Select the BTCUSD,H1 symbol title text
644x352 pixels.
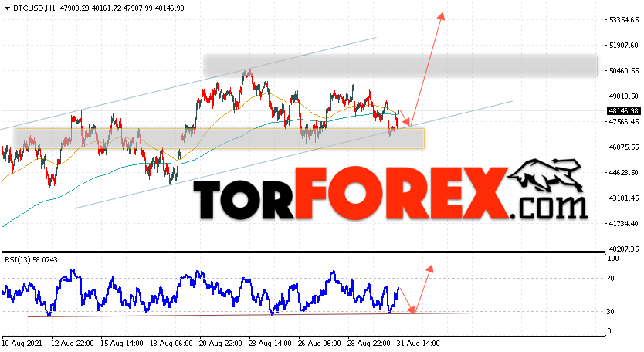pyautogui.click(x=34, y=8)
